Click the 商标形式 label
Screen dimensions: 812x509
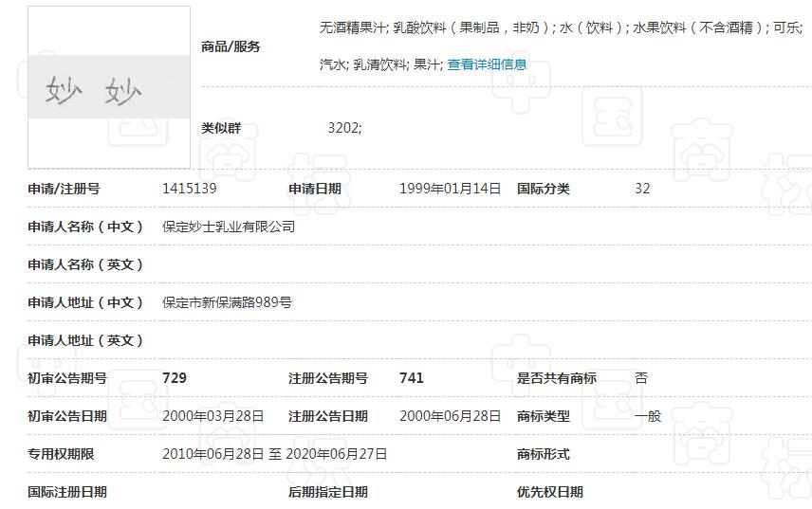click(543, 454)
